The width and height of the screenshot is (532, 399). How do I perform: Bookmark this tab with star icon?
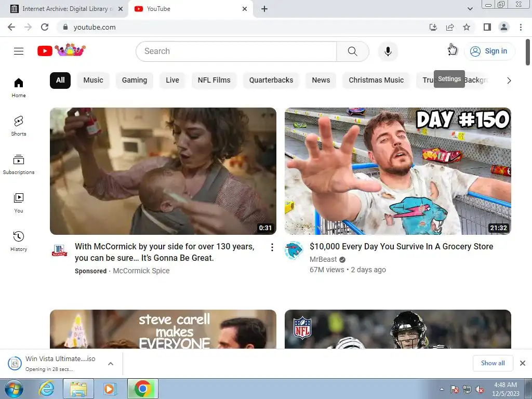pos(467,27)
